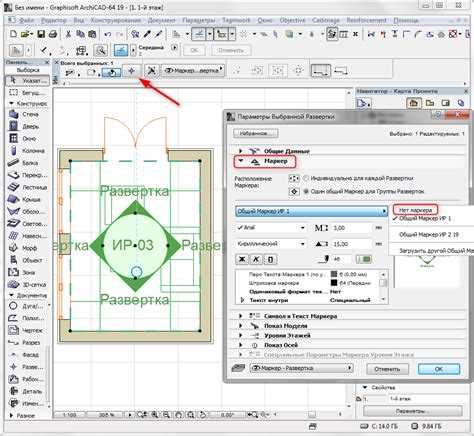The height and width of the screenshot is (436, 474).
Task: Open the Вид menu
Action: click(79, 20)
